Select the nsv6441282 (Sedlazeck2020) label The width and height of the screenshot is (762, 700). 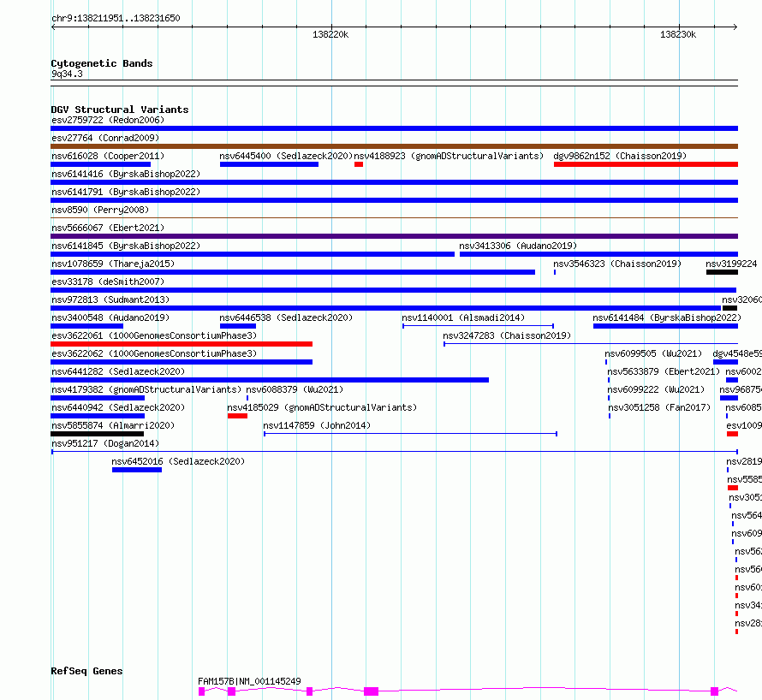point(118,371)
